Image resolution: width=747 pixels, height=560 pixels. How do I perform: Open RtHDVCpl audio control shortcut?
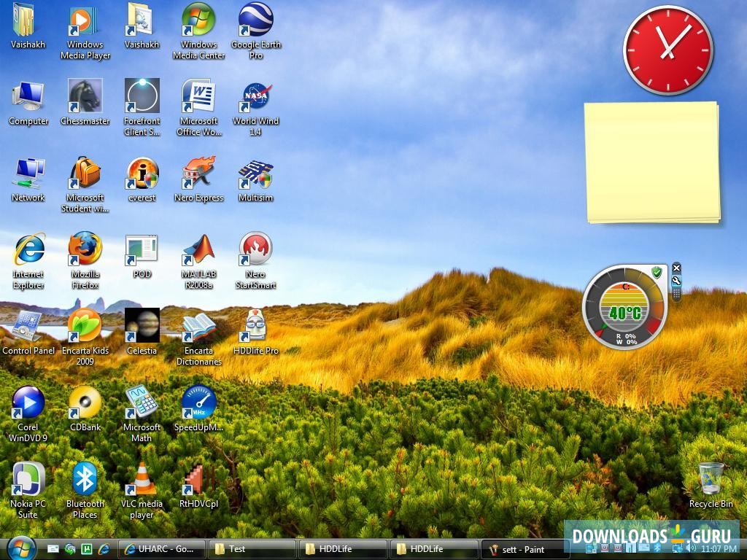pyautogui.click(x=198, y=486)
